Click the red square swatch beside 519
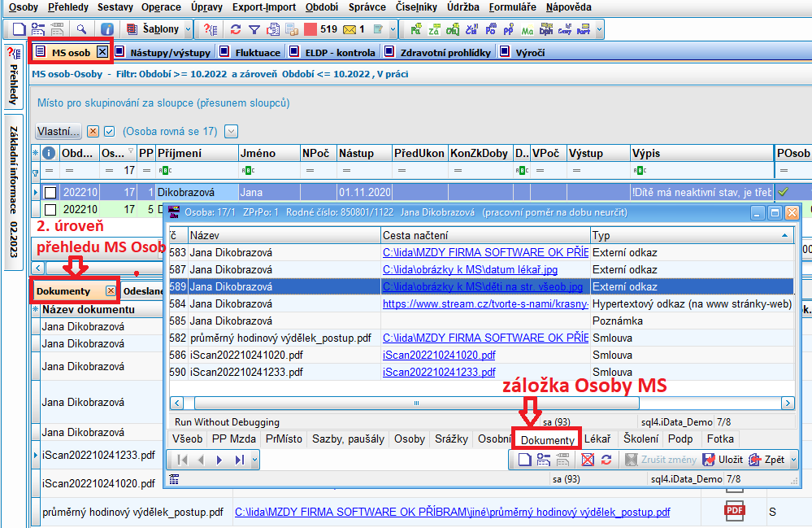Viewport: 812px width, 528px height. tap(310, 29)
